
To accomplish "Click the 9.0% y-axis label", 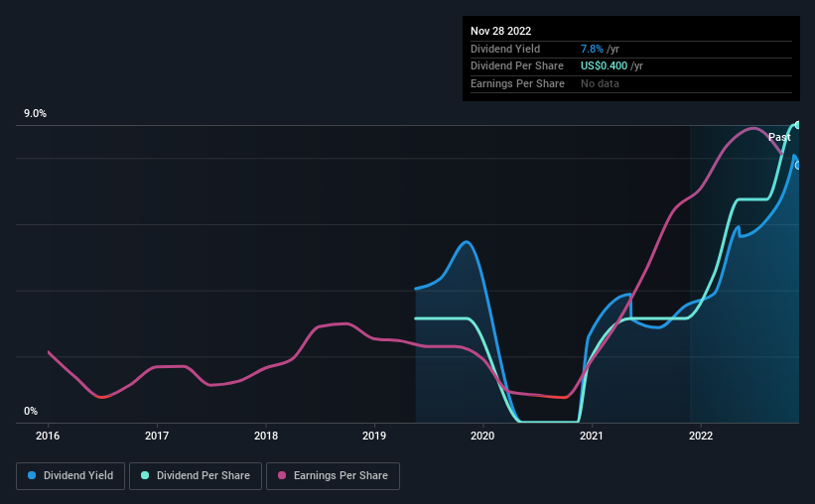I will (x=35, y=113).
